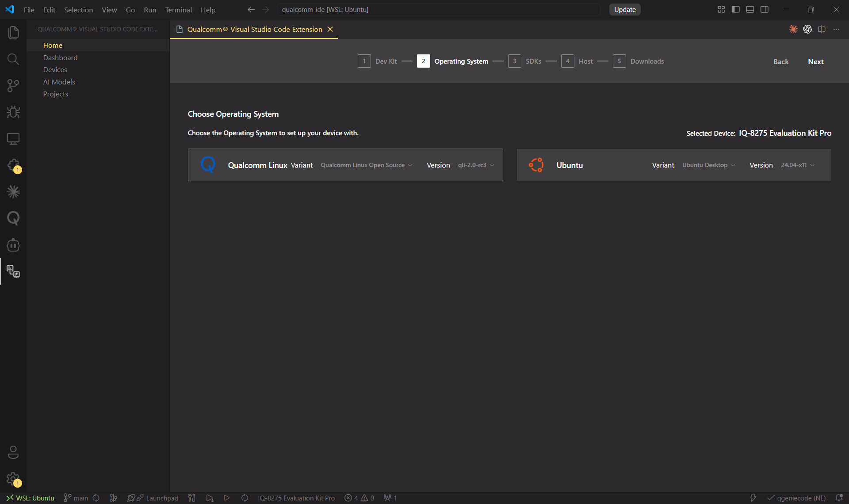Image resolution: width=849 pixels, height=504 pixels.
Task: Click WSL: Ubuntu remote indicator
Action: [30, 498]
